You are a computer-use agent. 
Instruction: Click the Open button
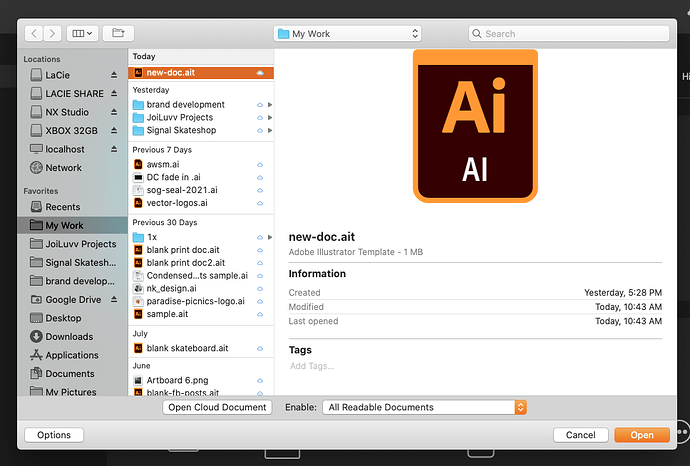pyautogui.click(x=642, y=435)
